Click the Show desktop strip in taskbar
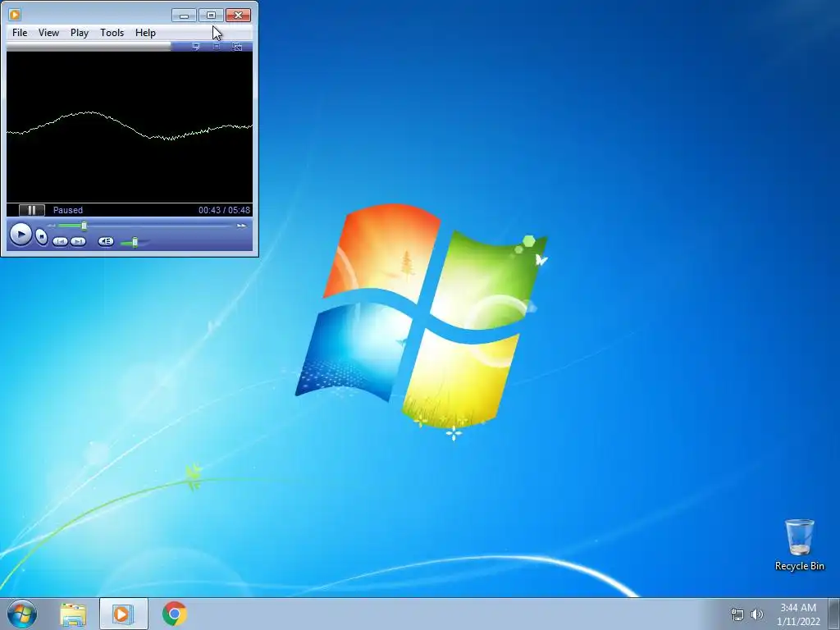 pos(834,614)
